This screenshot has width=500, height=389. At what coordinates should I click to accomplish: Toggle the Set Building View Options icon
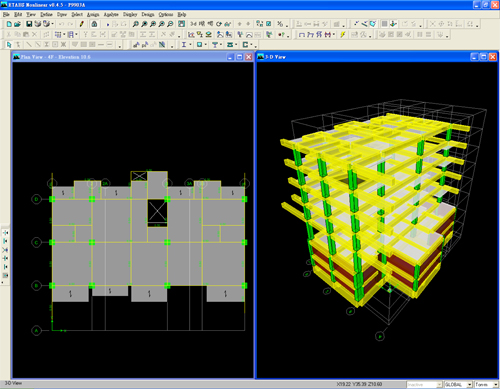pyautogui.click(x=269, y=24)
